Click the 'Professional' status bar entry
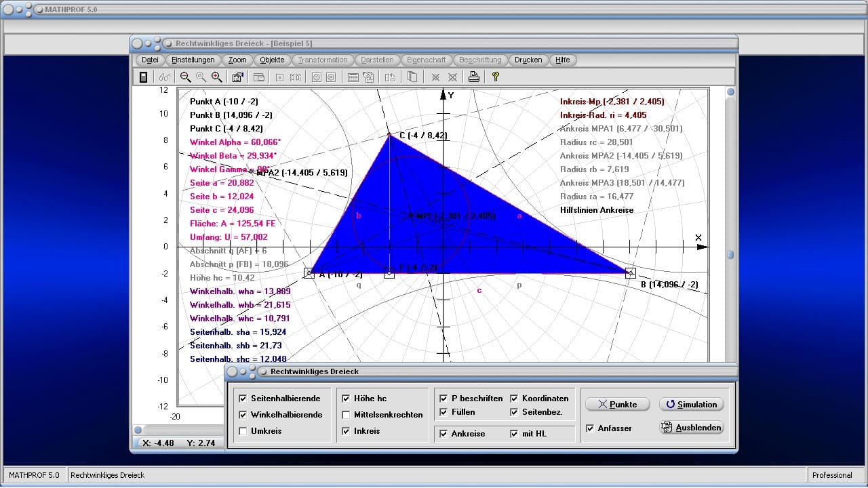This screenshot has width=868, height=488. [x=832, y=475]
